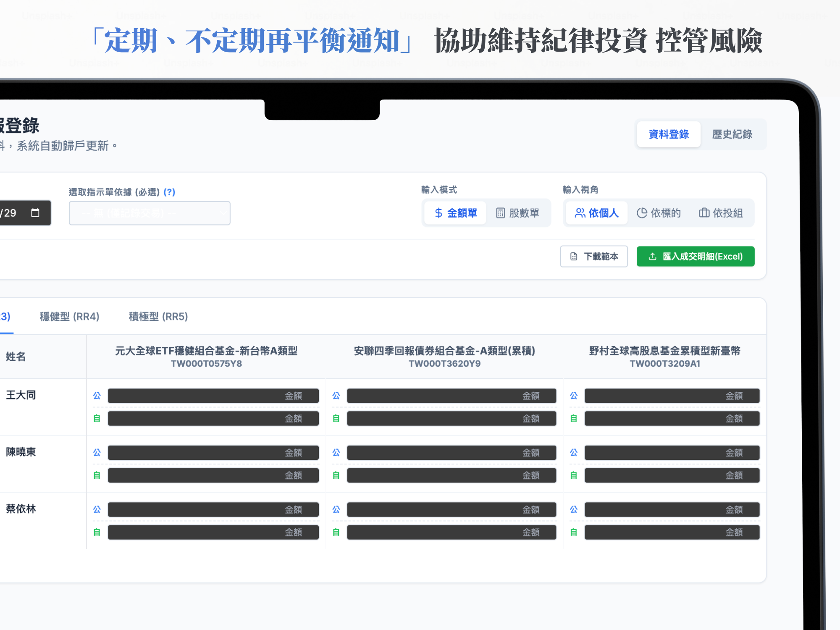Click 公 icon in 陳曉東 元大全球ETF cell
This screenshot has width=840, height=630.
[x=97, y=453]
